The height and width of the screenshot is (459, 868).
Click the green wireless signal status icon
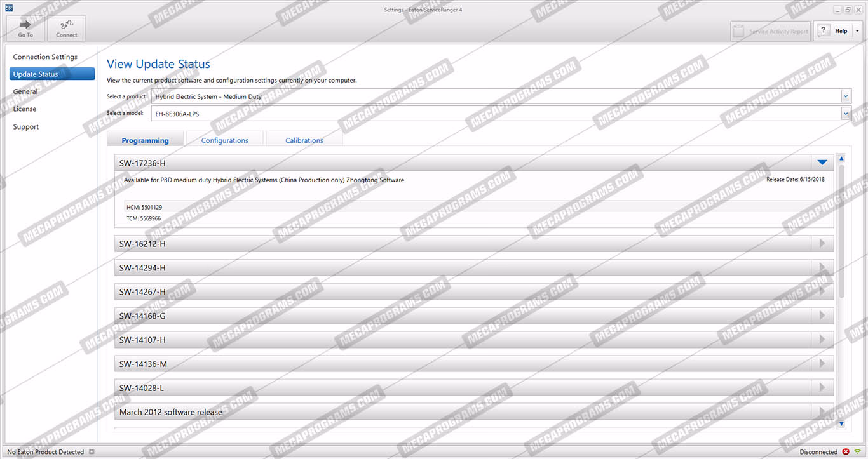tap(858, 452)
